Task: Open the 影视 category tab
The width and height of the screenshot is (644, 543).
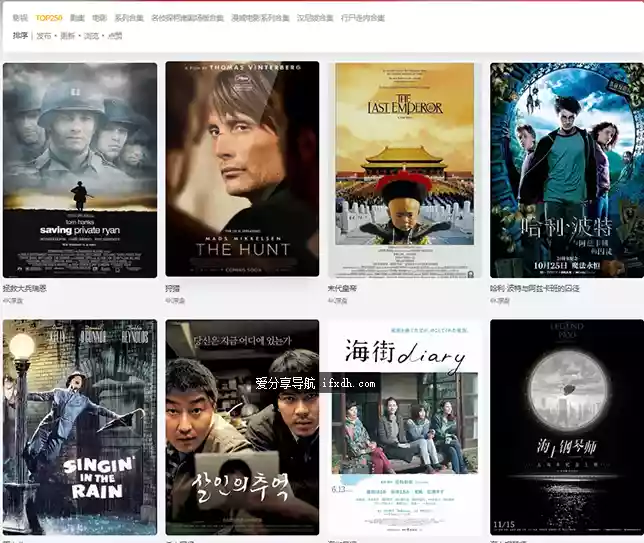Action: coord(20,18)
